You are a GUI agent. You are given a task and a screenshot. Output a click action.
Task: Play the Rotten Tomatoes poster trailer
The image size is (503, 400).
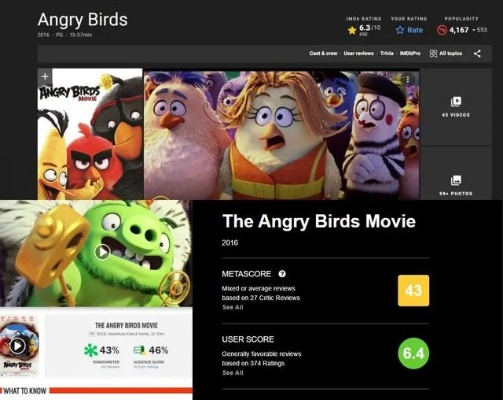(x=17, y=346)
